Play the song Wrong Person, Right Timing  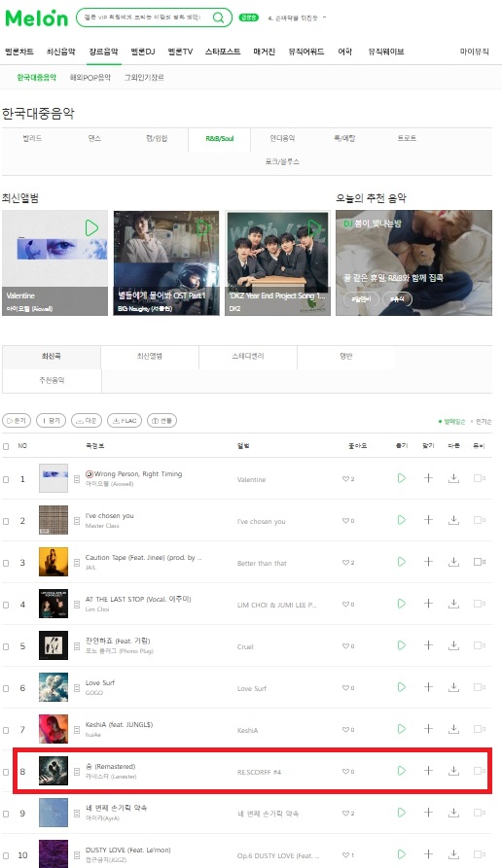[402, 478]
